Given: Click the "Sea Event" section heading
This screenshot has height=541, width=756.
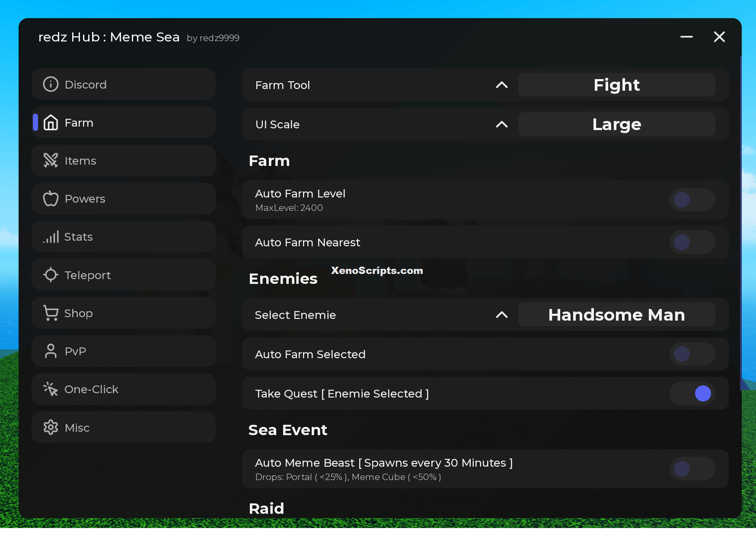Looking at the screenshot, I should (x=287, y=430).
